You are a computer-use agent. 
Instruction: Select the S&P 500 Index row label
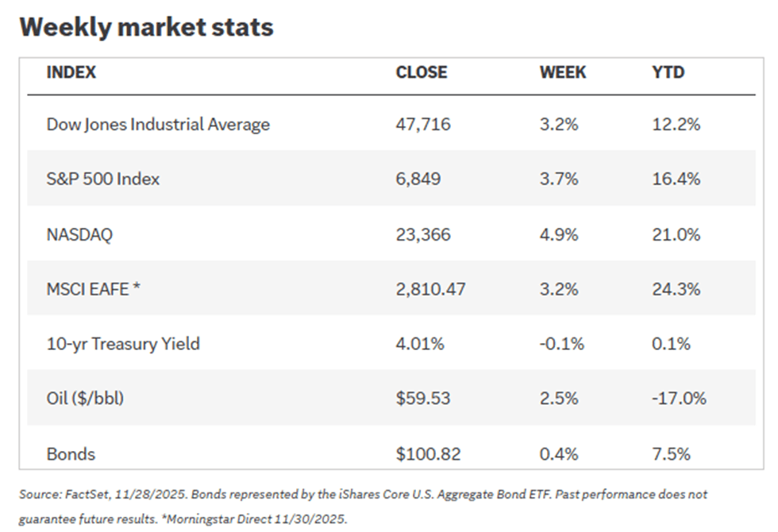click(103, 179)
